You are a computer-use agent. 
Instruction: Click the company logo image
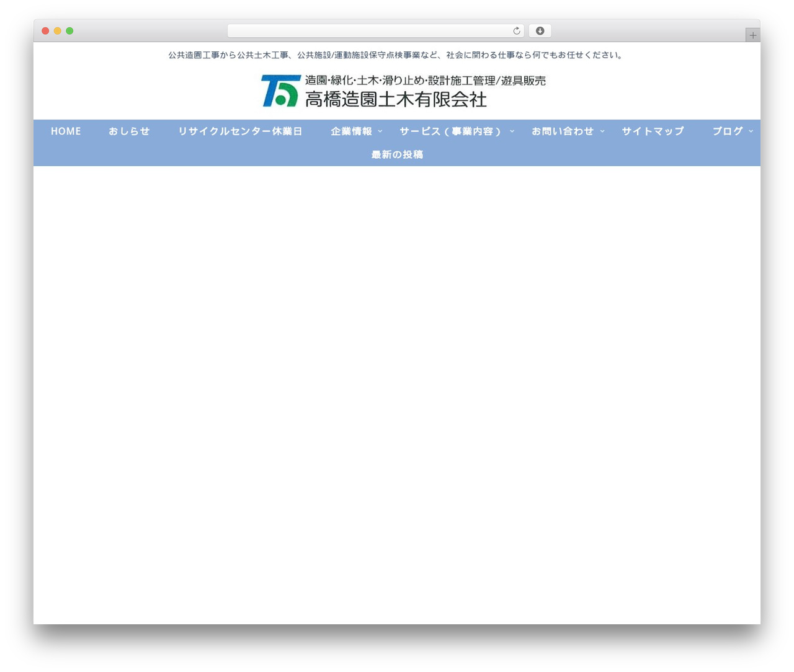pos(404,91)
